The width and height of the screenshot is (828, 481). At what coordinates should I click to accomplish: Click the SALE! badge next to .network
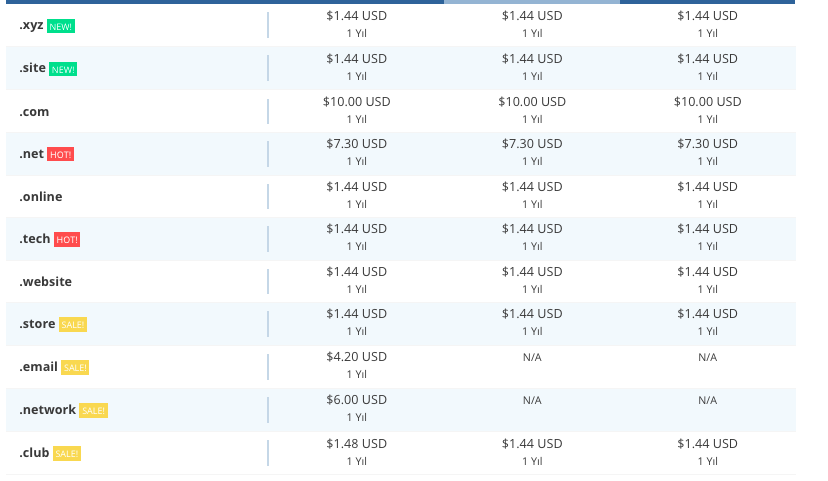[93, 411]
